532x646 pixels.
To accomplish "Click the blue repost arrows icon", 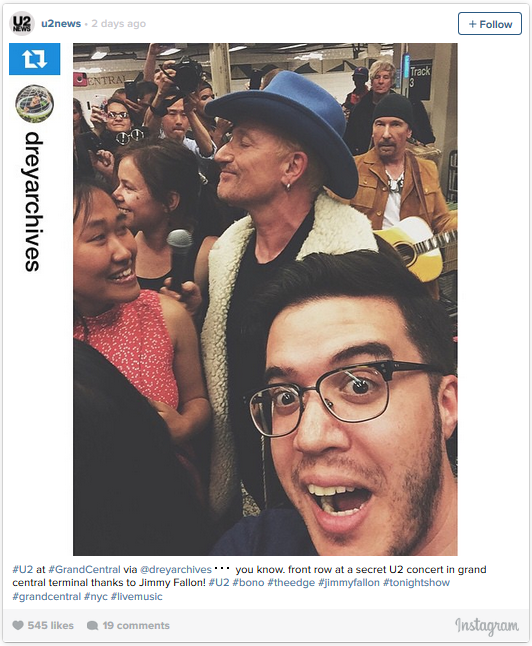I will [x=35, y=59].
